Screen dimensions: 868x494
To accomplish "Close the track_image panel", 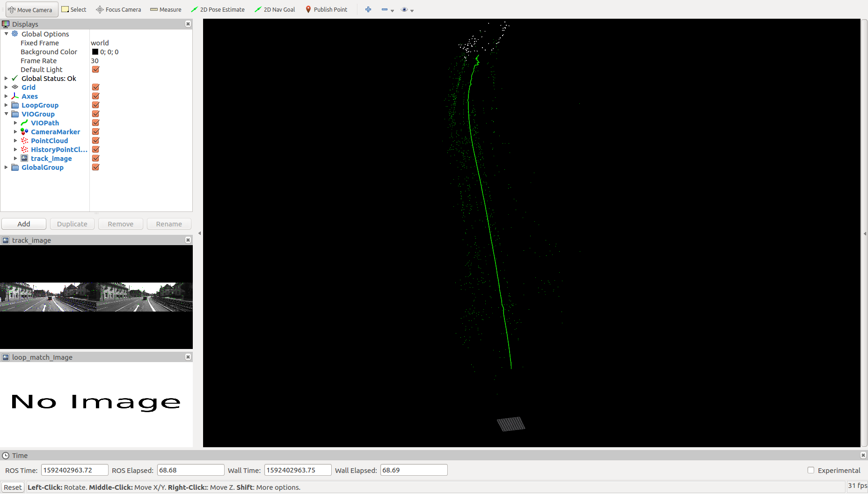I will [x=188, y=240].
